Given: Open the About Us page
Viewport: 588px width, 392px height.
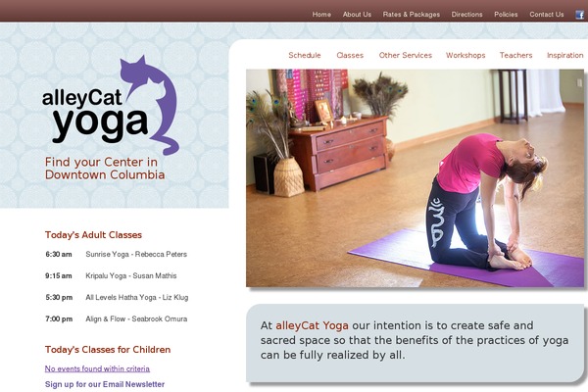Looking at the screenshot, I should click(357, 15).
